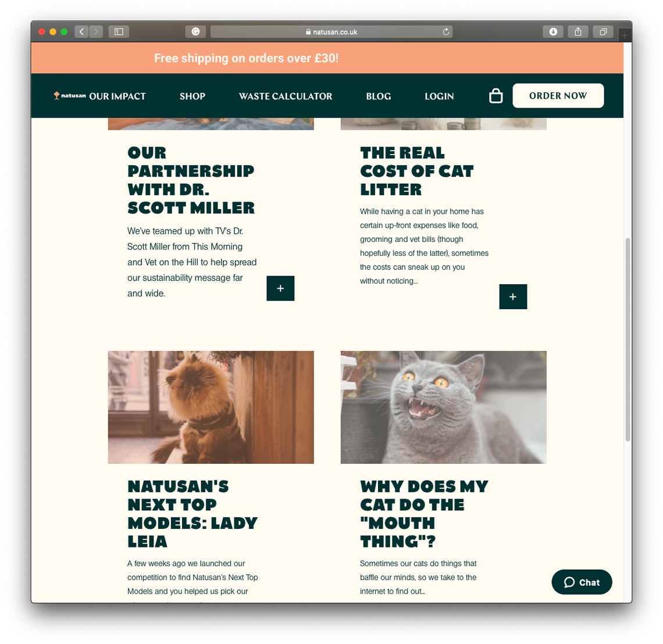Image resolution: width=663 pixels, height=644 pixels.
Task: Expand the Dr. Scott Miller article plus button
Action: pos(280,289)
